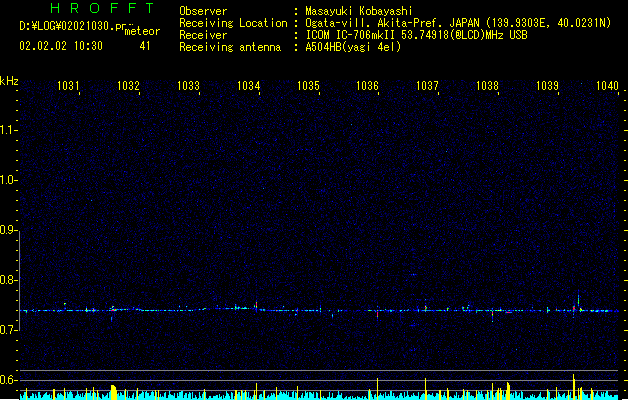The image size is (629, 400).
Task: Click time axis marker 1034
Action: coord(248,86)
